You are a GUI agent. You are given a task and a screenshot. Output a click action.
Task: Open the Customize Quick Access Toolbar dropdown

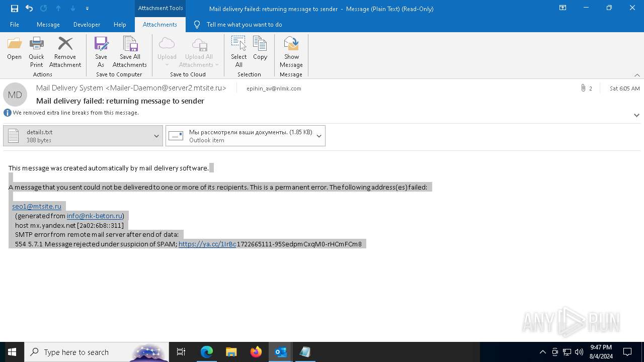point(87,9)
